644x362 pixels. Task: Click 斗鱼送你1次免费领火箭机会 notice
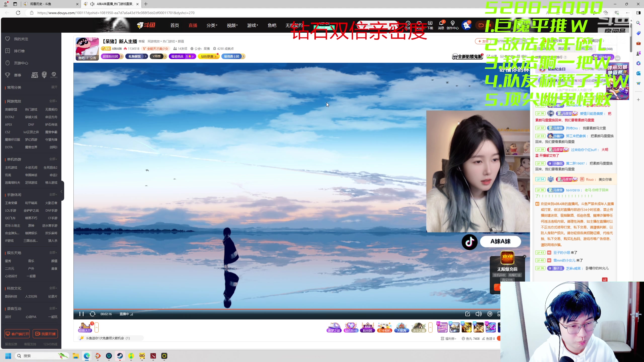click(x=111, y=338)
